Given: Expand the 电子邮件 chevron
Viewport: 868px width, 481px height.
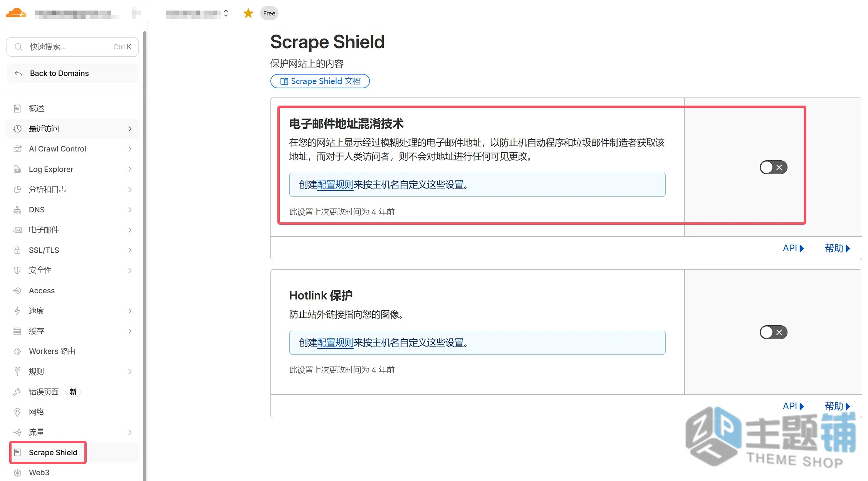Looking at the screenshot, I should tap(130, 230).
